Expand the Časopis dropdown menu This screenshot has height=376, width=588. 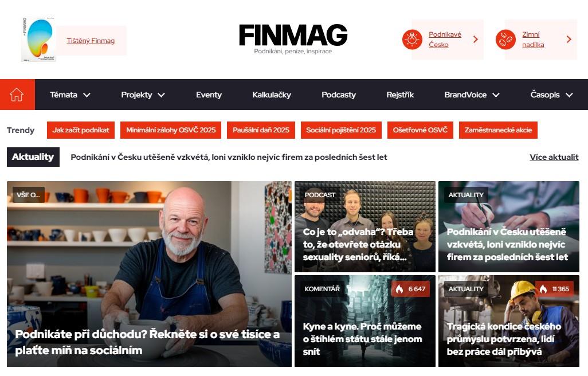click(551, 95)
